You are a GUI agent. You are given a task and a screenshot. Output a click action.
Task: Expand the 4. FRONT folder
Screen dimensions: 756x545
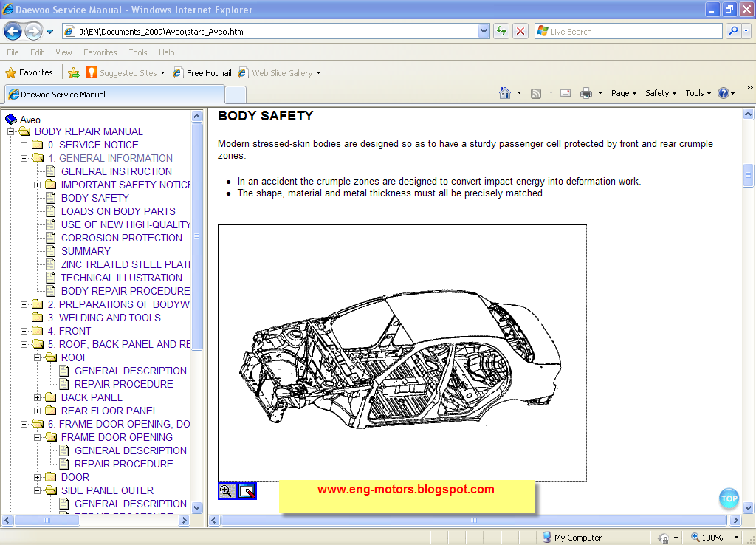point(24,331)
